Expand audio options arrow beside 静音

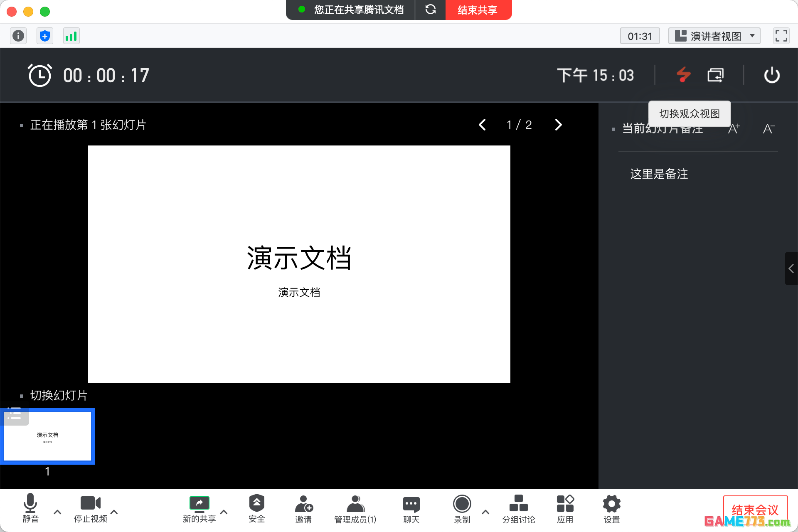pyautogui.click(x=58, y=512)
